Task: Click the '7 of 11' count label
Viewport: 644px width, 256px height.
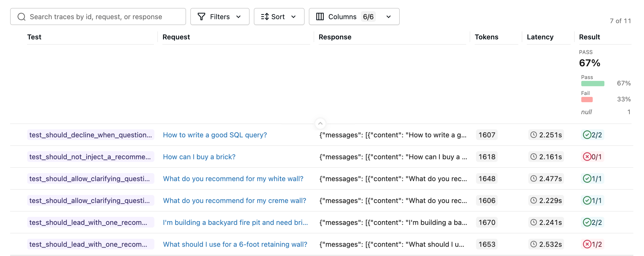Action: click(x=620, y=21)
